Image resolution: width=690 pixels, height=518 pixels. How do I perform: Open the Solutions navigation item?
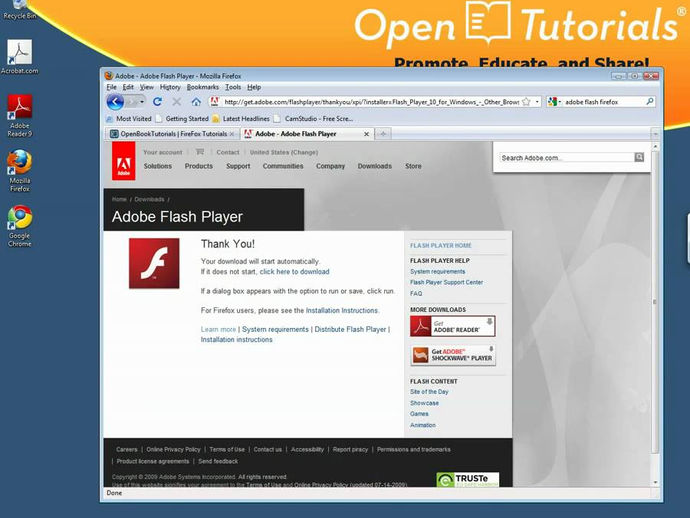point(158,166)
